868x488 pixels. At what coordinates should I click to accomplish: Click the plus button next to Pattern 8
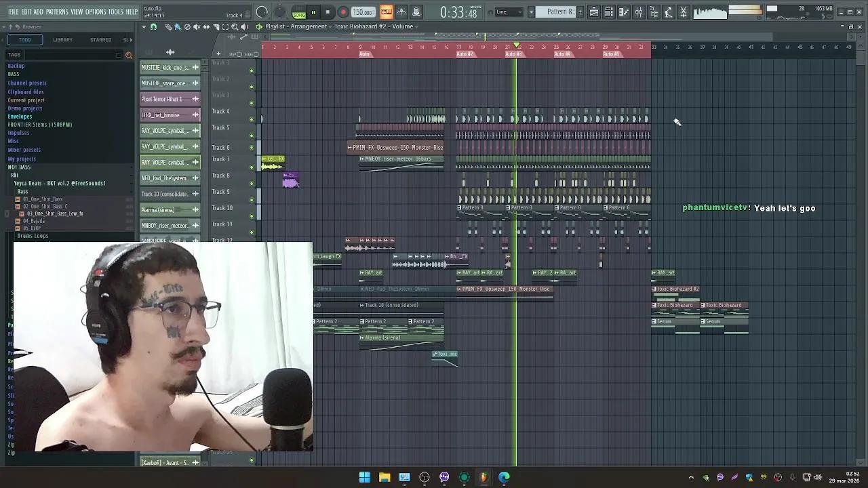[x=580, y=12]
